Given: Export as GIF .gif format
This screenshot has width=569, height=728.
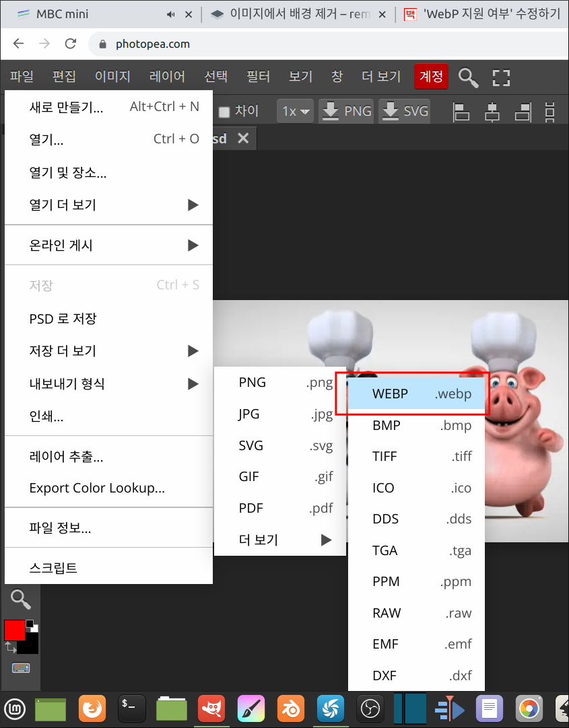Looking at the screenshot, I should (x=280, y=477).
